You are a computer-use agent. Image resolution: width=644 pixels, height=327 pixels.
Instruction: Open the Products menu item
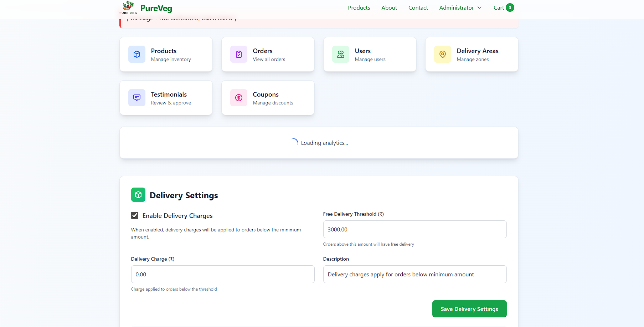tap(359, 7)
